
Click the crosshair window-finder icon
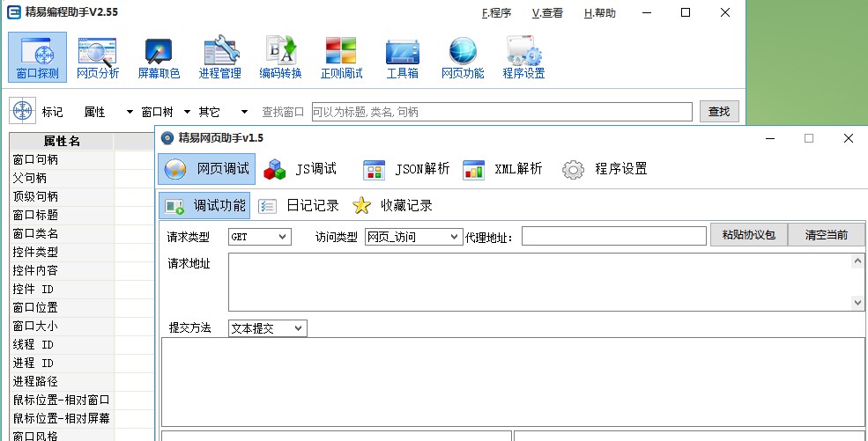coord(23,111)
